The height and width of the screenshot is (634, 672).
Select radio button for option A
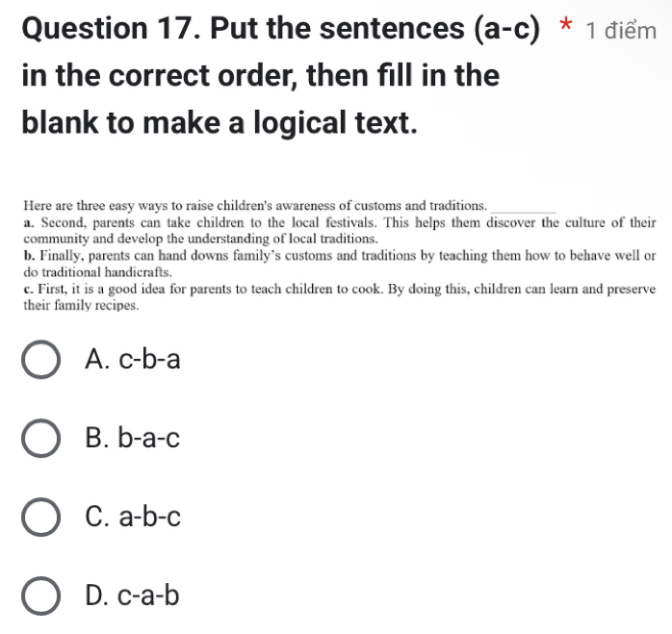[40, 360]
